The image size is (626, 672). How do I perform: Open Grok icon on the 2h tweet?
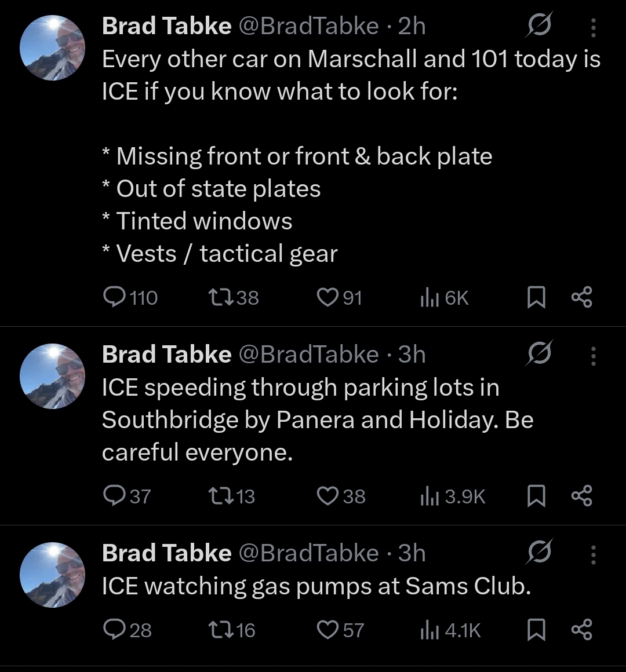click(539, 25)
